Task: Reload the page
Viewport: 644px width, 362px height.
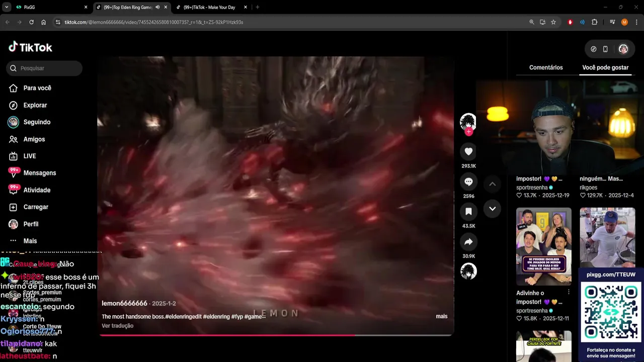Action: pos(31,22)
